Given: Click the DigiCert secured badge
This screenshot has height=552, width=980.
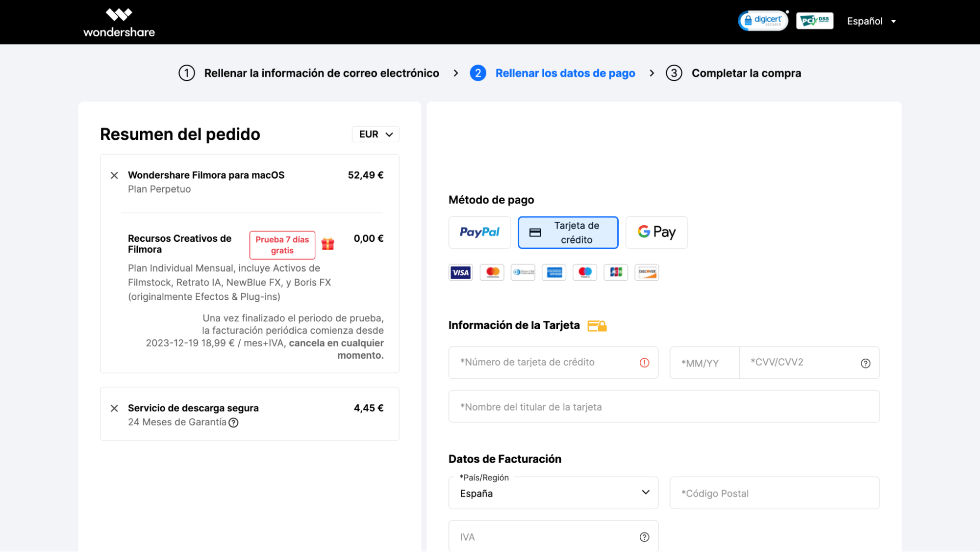Looking at the screenshot, I should [763, 21].
